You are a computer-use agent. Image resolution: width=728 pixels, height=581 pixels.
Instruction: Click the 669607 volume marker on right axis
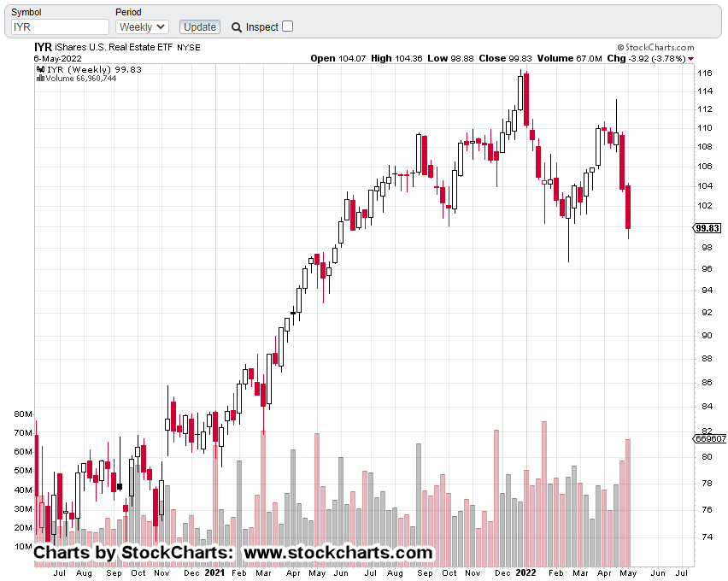click(709, 438)
